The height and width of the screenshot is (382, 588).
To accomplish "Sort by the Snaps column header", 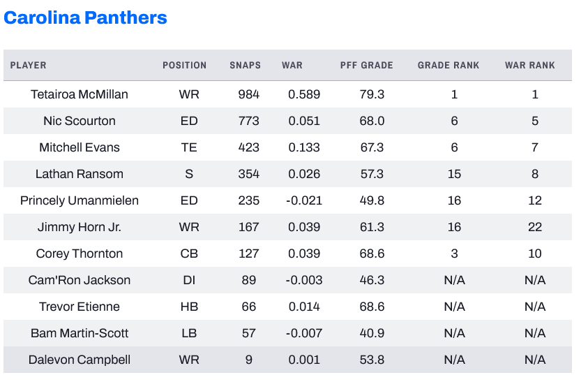I will (245, 66).
